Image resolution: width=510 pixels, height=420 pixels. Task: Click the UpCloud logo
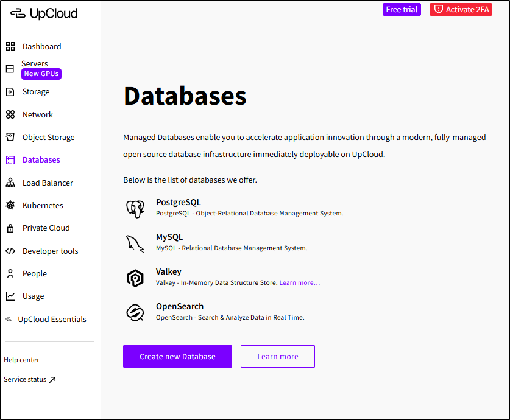pos(44,13)
